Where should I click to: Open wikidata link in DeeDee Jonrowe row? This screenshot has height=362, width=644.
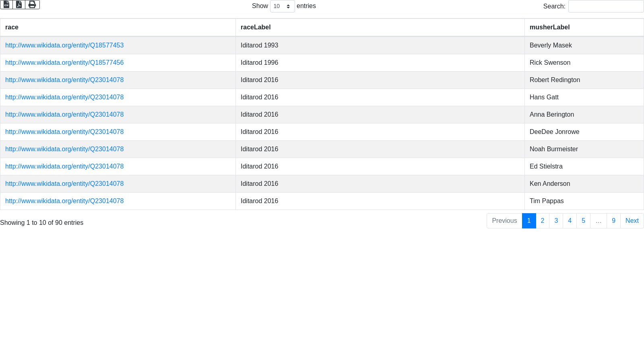pyautogui.click(x=64, y=132)
